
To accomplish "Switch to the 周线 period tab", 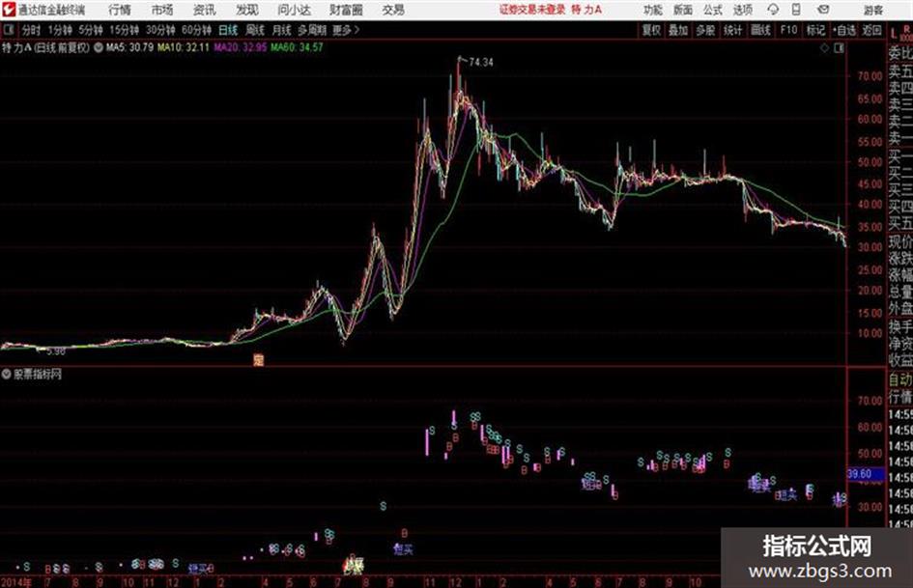I will coord(255,30).
